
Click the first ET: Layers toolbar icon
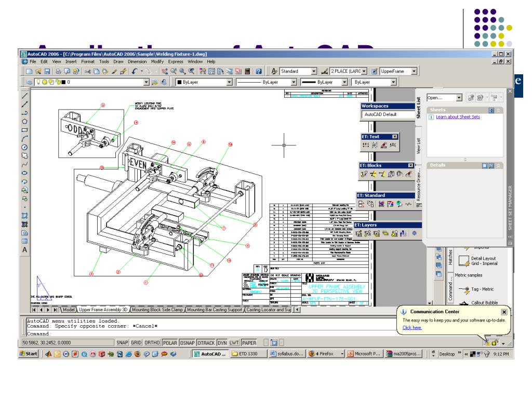click(x=358, y=233)
